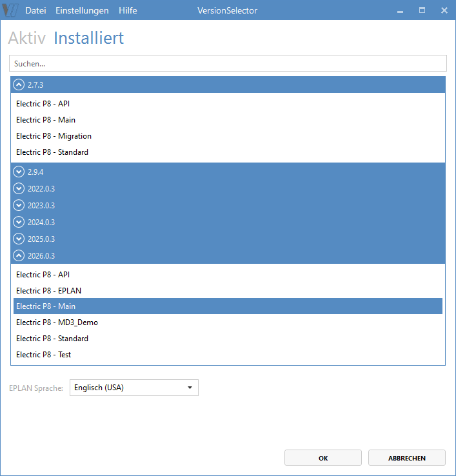Expand the 2024.0.3 chevron icon
The height and width of the screenshot is (476, 456).
tap(19, 223)
